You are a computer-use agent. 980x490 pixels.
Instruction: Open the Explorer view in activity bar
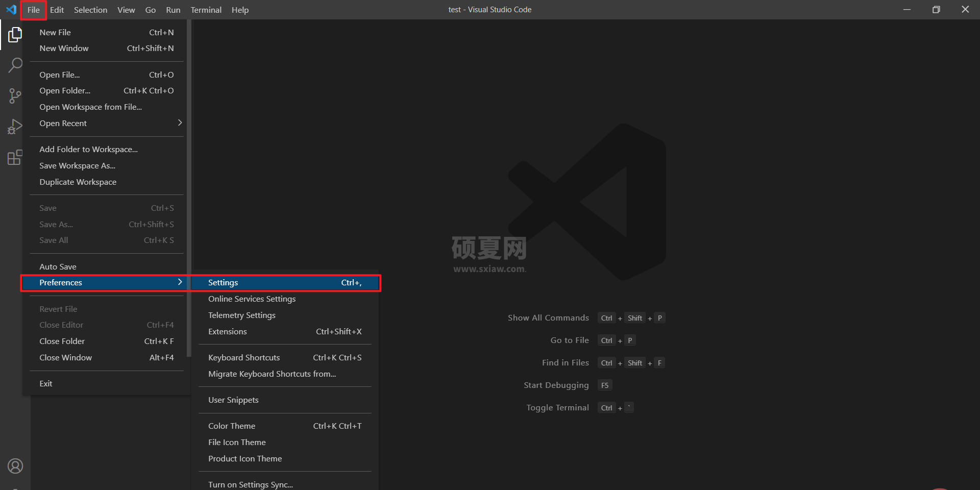[x=15, y=35]
